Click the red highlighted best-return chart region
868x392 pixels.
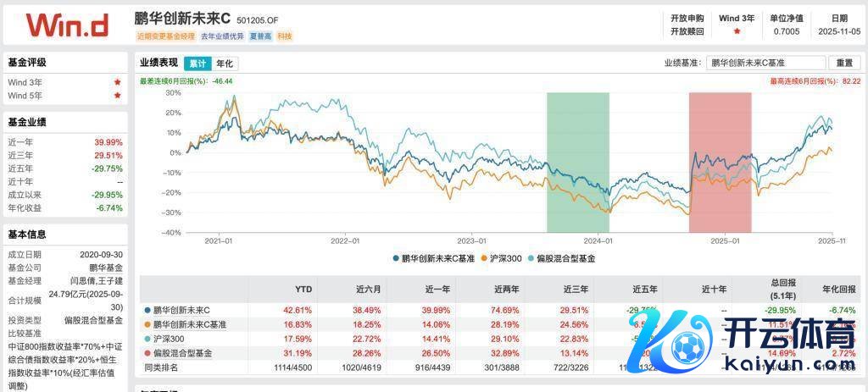[x=721, y=163]
